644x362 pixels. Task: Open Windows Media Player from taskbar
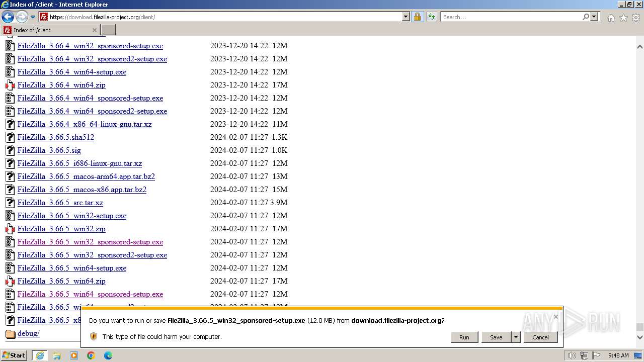click(x=74, y=355)
